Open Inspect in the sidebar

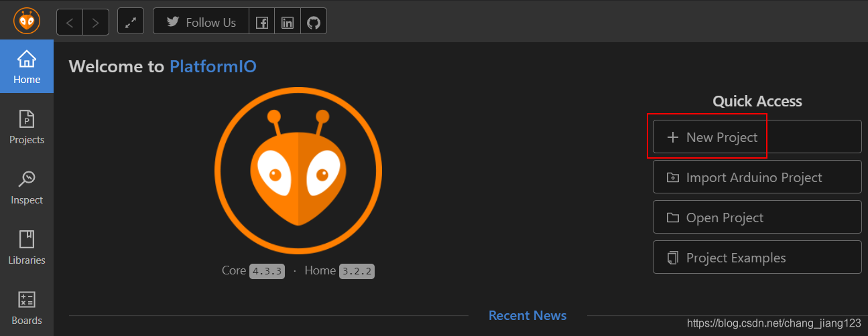[x=27, y=187]
